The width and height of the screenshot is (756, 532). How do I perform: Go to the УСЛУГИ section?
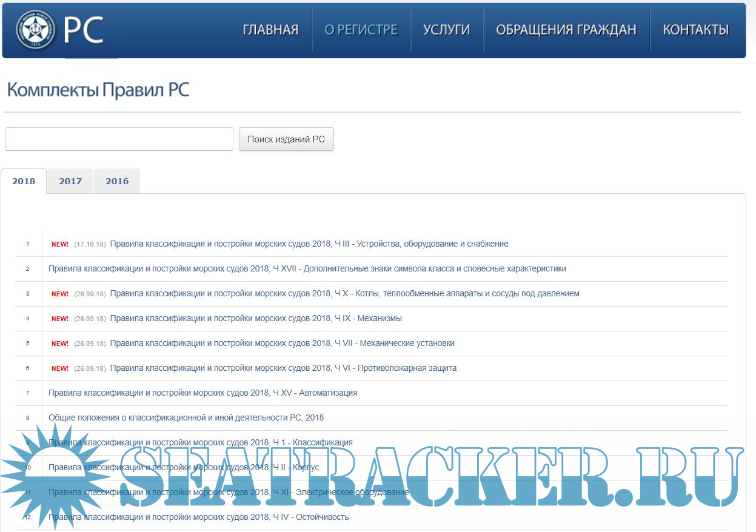point(446,30)
